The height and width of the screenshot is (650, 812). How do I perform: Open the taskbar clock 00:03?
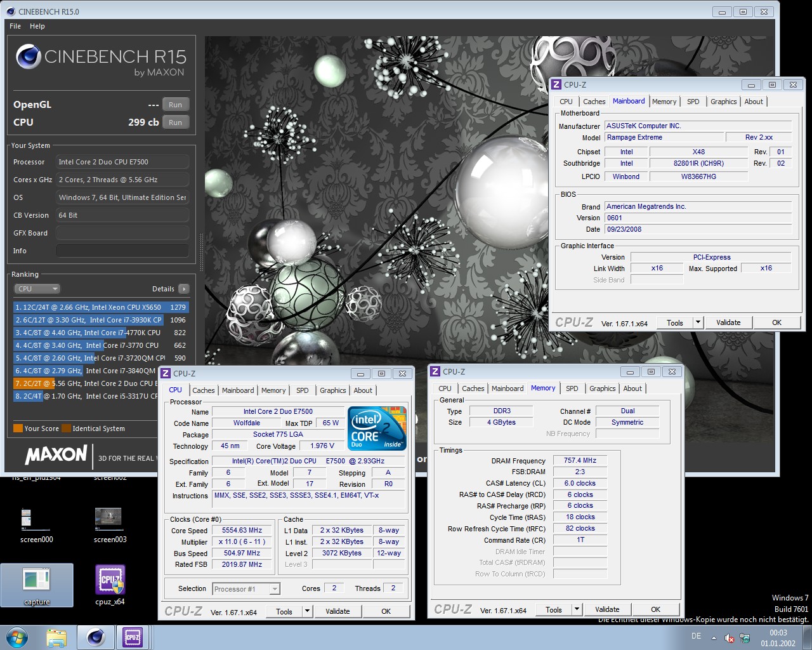coord(778,638)
